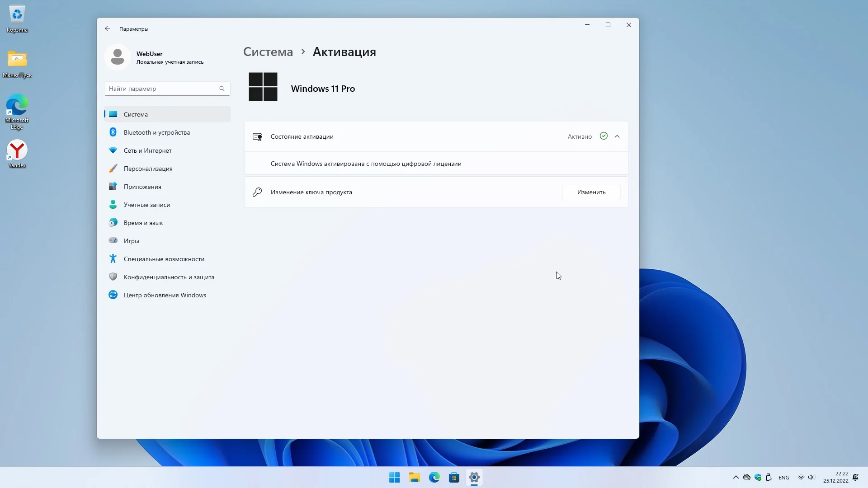
Task: Open Bluetooth и устройства settings
Action: 156,132
